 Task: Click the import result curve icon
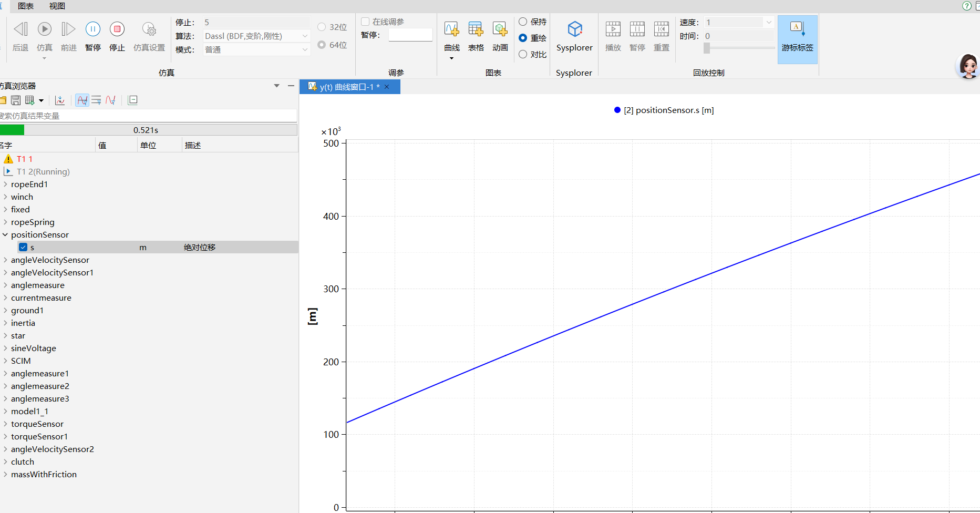tap(60, 100)
